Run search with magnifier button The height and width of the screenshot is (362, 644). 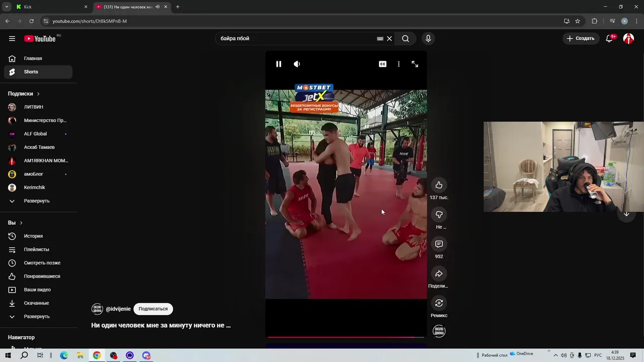pyautogui.click(x=406, y=39)
